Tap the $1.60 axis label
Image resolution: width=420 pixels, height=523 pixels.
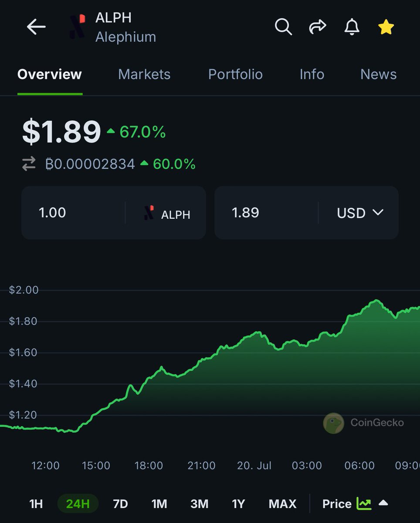click(x=24, y=352)
